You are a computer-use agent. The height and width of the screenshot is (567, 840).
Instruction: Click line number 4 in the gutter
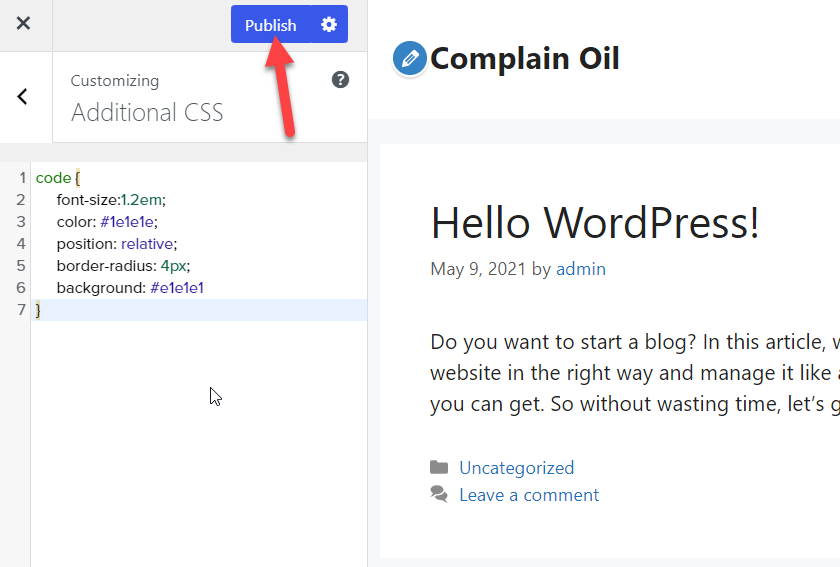(21, 244)
